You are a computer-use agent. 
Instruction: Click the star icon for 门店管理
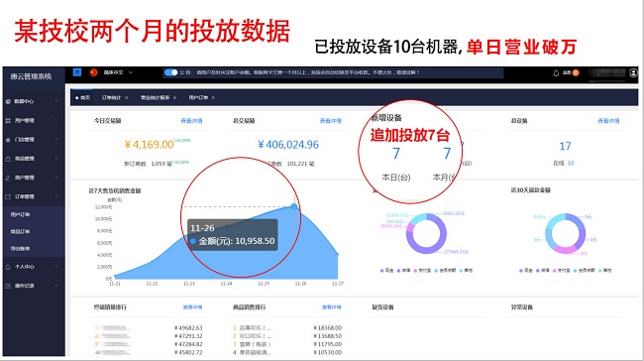pos(8,140)
